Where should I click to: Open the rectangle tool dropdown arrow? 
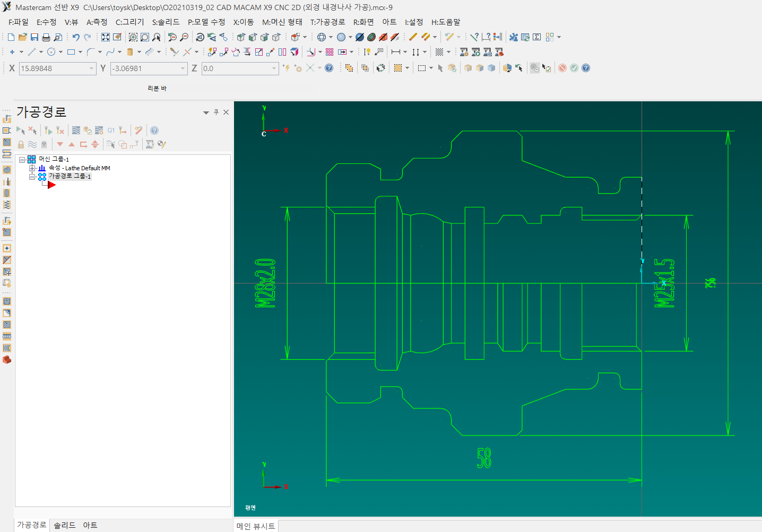pyautogui.click(x=80, y=52)
